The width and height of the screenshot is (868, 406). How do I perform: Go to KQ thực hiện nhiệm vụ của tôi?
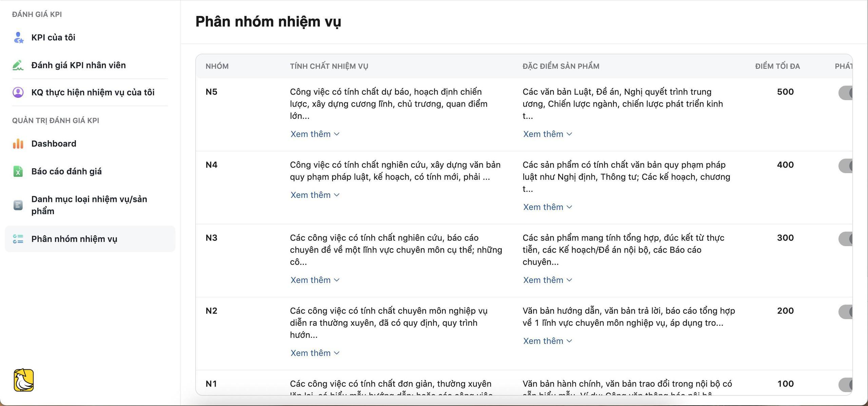click(x=90, y=92)
